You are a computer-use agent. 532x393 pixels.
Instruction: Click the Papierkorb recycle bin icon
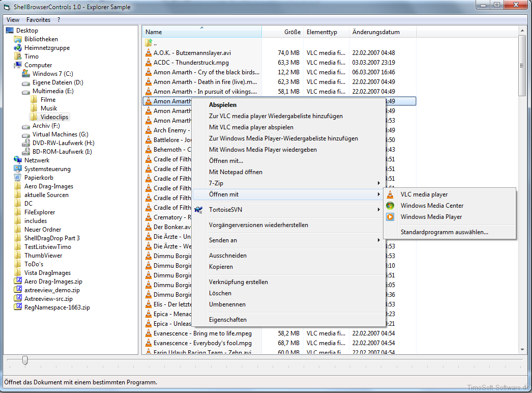point(18,177)
